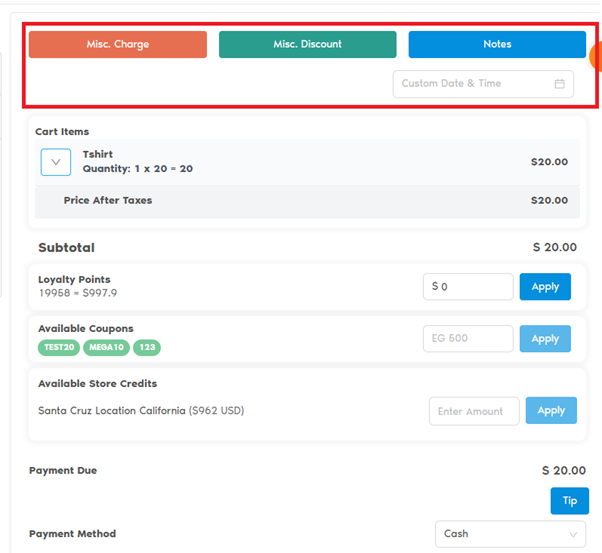The image size is (602, 553).
Task: Open the Misc. Discount dialog
Action: [x=308, y=45]
